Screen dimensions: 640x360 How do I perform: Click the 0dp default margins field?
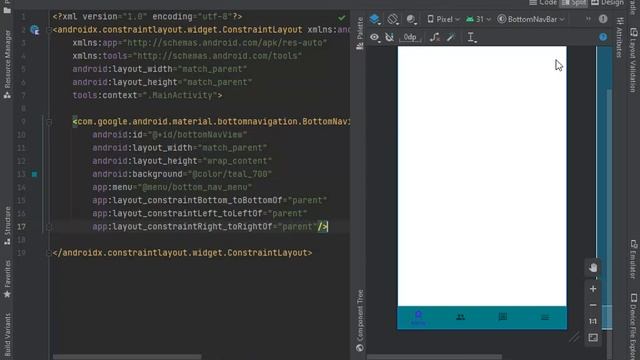(410, 38)
